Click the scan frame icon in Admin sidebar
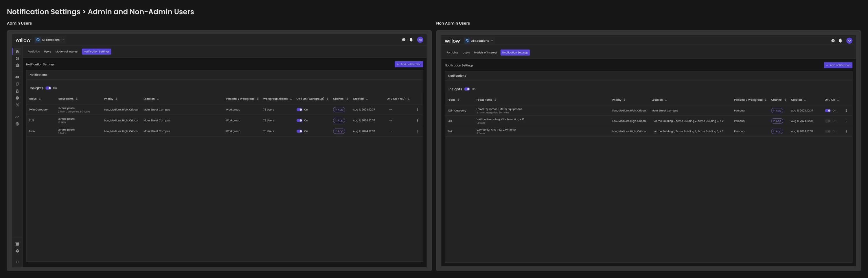Screen dimensions: 868x278 coord(17,105)
